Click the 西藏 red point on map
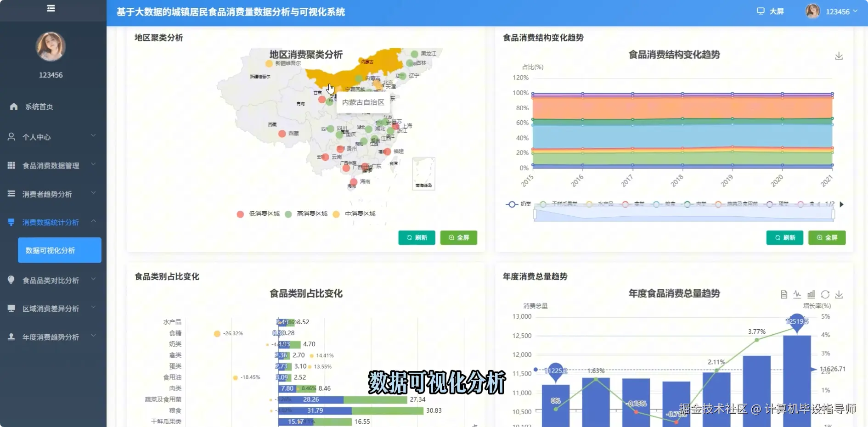This screenshot has height=427, width=868. 282,134
